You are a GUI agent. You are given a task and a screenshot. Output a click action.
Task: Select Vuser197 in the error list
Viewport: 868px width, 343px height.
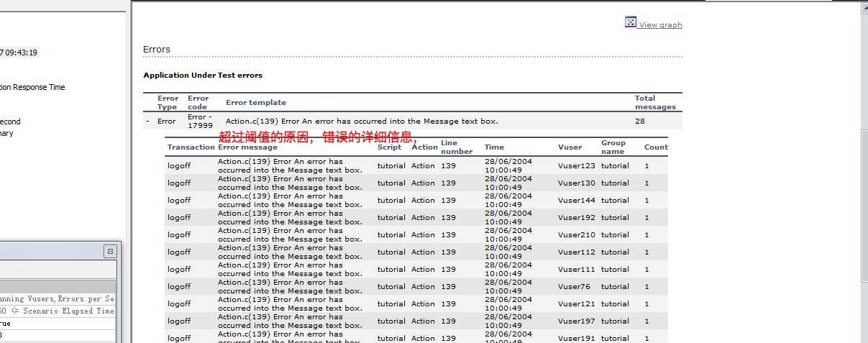coord(577,321)
